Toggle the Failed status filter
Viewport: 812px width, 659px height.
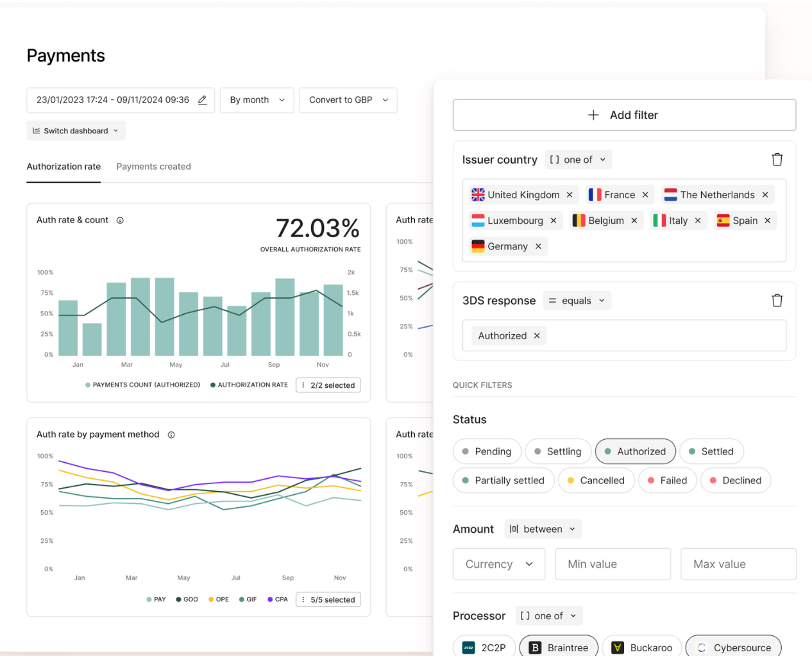[668, 480]
